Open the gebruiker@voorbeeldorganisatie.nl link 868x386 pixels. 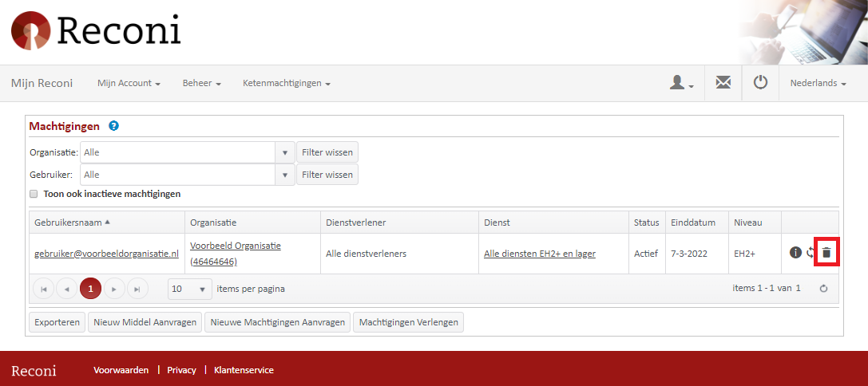[x=107, y=254]
